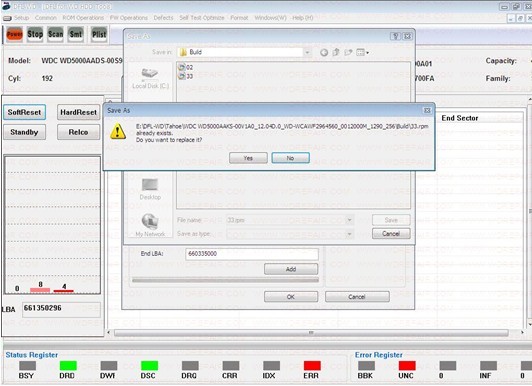Open the Defects menu
Screen dimensions: 532x386
tap(163, 18)
